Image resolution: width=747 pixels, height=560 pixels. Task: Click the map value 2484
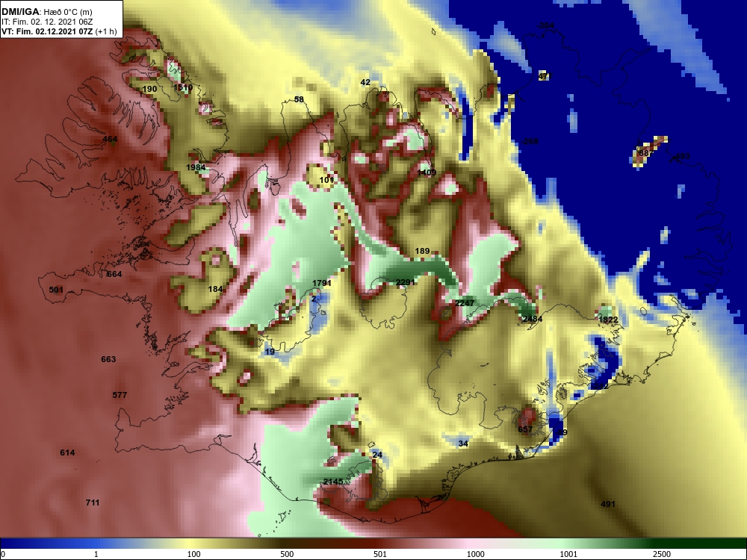point(532,319)
